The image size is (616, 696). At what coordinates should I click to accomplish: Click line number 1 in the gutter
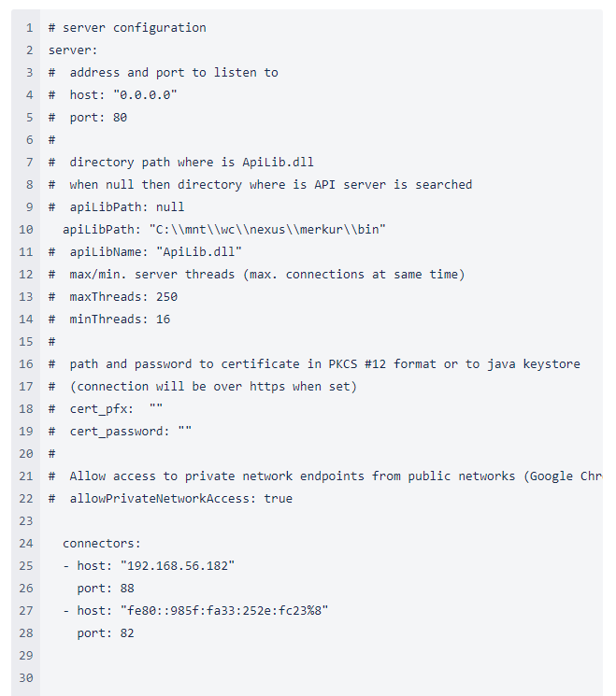[29, 28]
